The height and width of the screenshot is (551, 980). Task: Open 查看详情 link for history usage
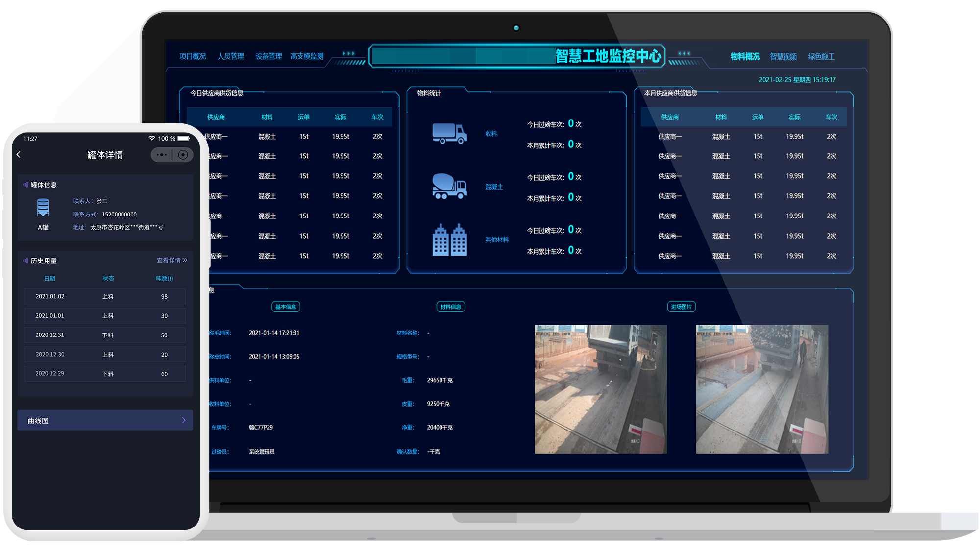(171, 260)
